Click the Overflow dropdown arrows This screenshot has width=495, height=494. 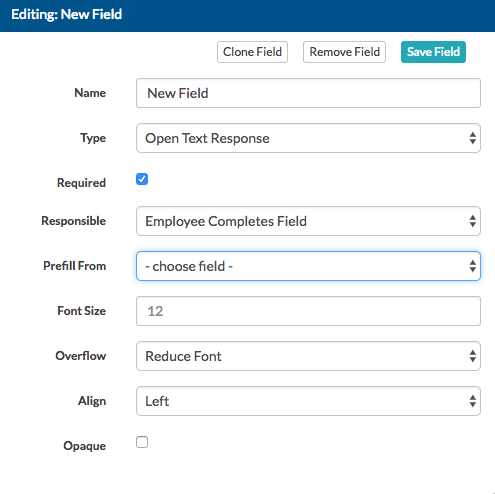(x=472, y=356)
